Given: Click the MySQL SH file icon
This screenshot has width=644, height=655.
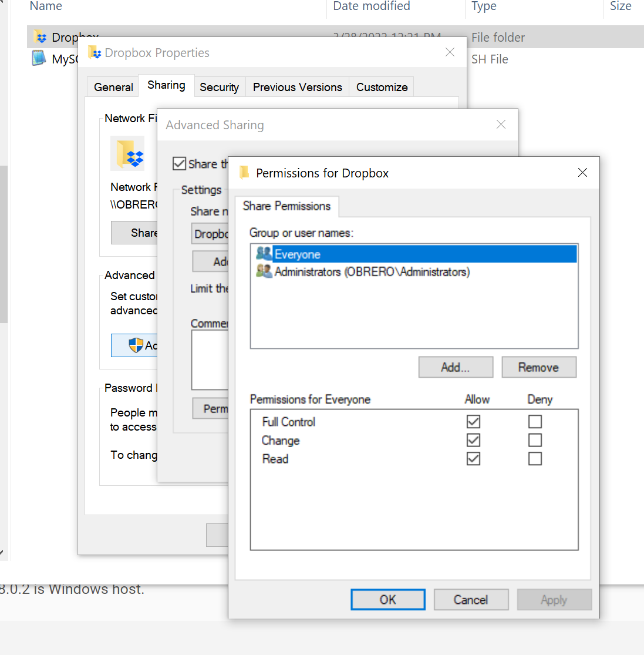Looking at the screenshot, I should click(x=39, y=58).
